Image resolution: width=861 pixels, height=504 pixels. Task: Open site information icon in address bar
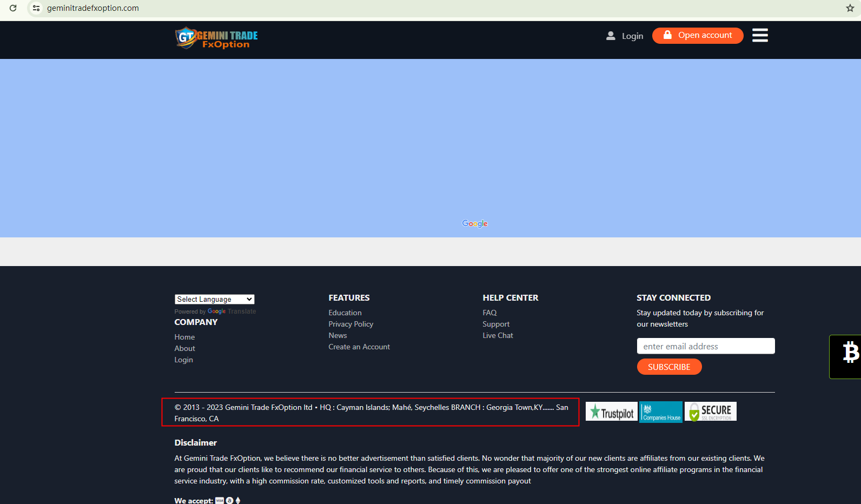(36, 8)
